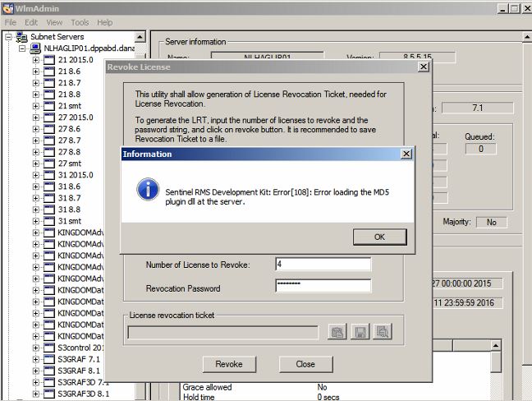Click the 21 8.8 feature window icon

click(x=49, y=94)
